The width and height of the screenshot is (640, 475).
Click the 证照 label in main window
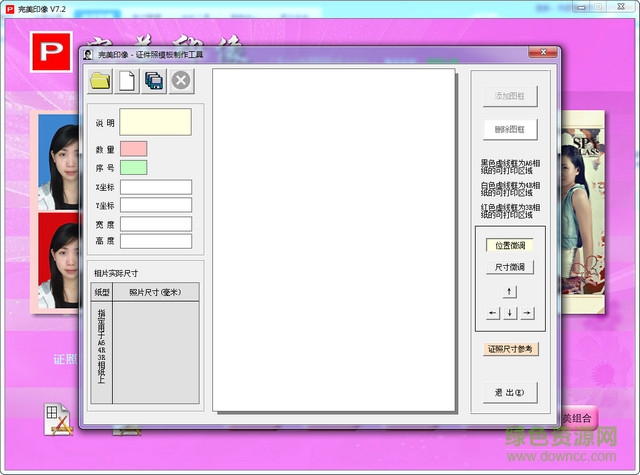pyautogui.click(x=65, y=360)
